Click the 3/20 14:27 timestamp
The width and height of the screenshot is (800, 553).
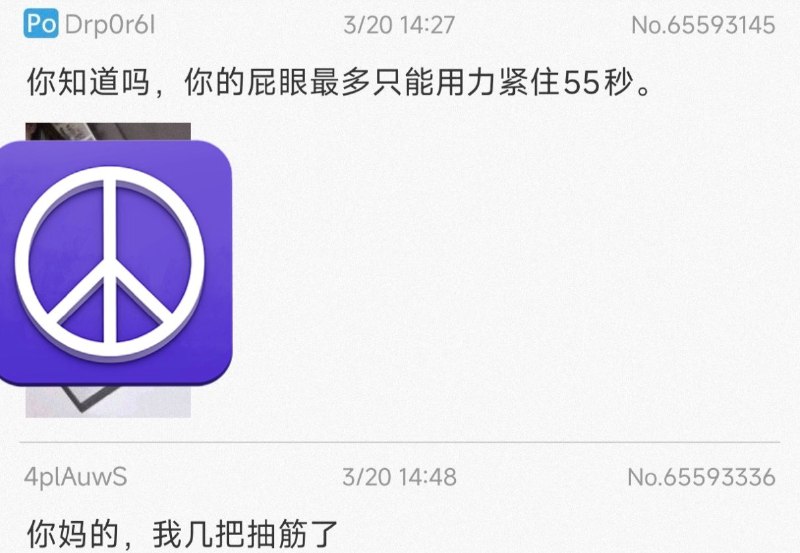click(399, 25)
